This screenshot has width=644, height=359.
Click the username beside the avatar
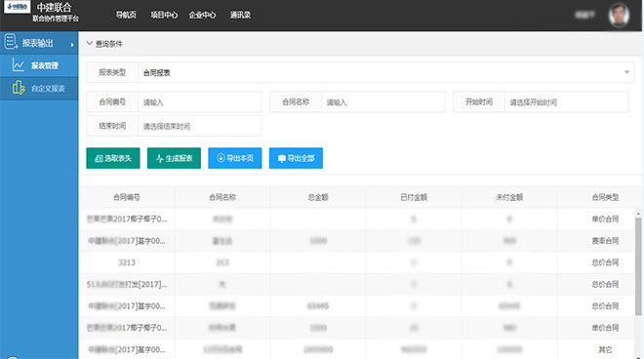pyautogui.click(x=584, y=16)
